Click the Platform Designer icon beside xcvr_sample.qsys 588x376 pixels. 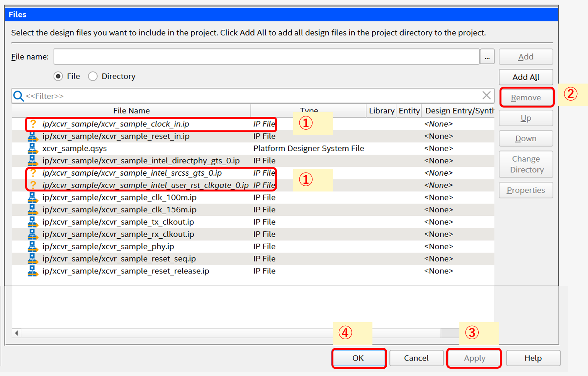point(33,149)
